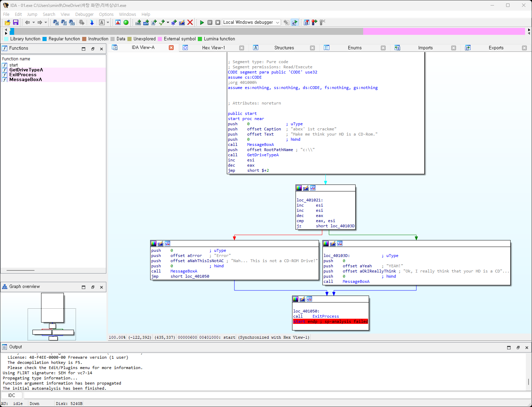The height and width of the screenshot is (407, 532).
Task: Click the red warning triangle icon
Action: point(118,22)
